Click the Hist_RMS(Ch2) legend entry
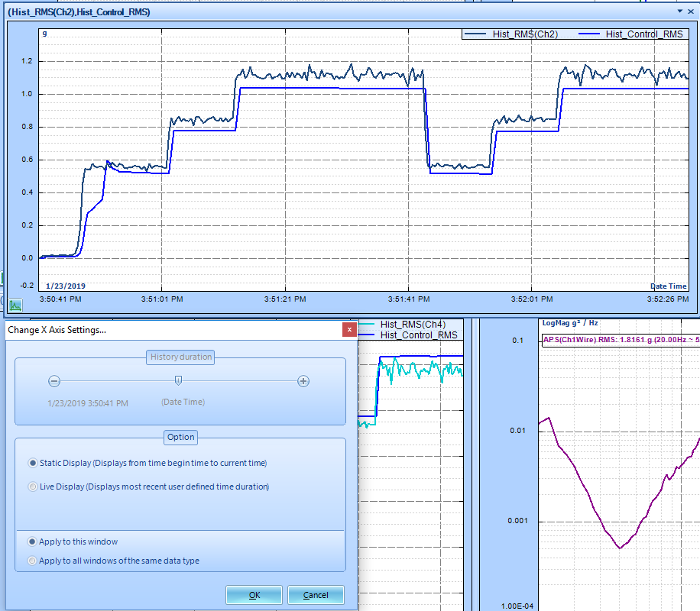The width and height of the screenshot is (700, 611). coord(511,34)
